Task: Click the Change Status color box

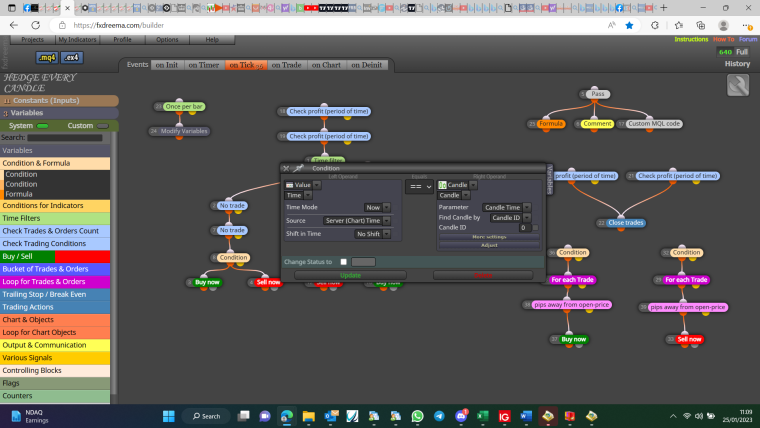Action: click(363, 262)
